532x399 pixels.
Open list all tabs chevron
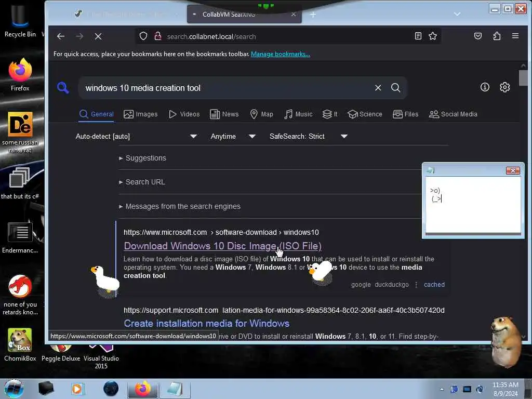point(457,14)
